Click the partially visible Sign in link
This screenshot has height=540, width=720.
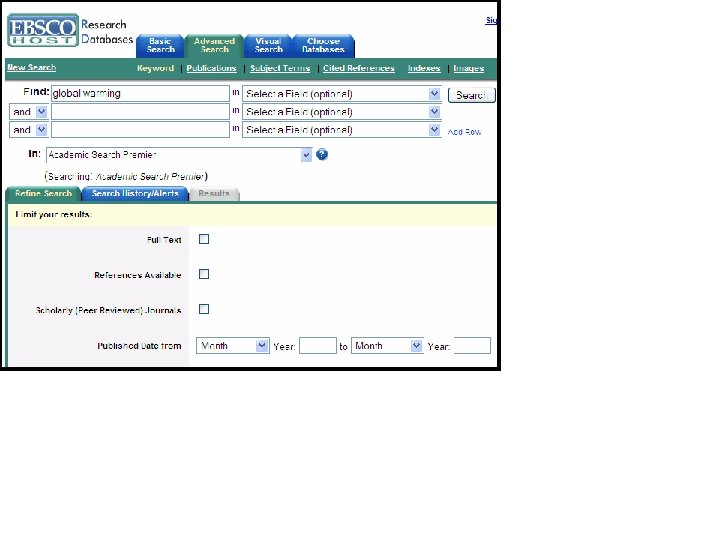[491, 20]
